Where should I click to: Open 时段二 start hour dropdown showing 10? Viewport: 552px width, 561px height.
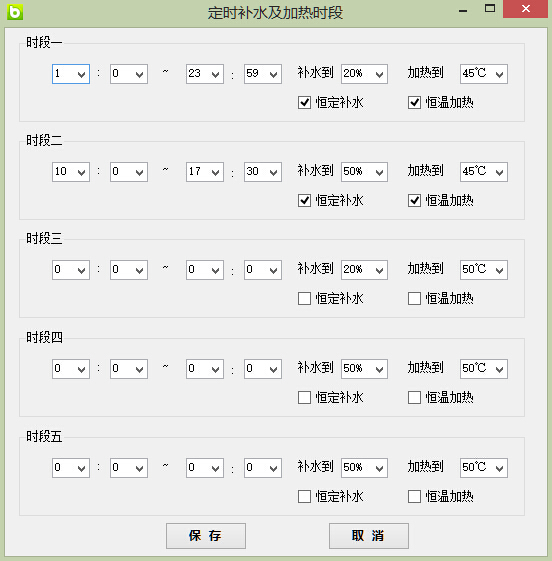71,172
